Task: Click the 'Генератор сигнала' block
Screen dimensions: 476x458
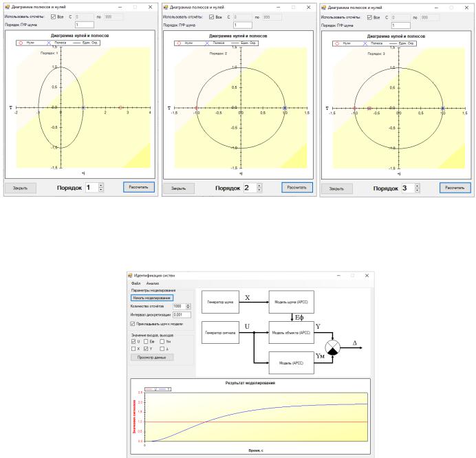Action: [x=220, y=333]
